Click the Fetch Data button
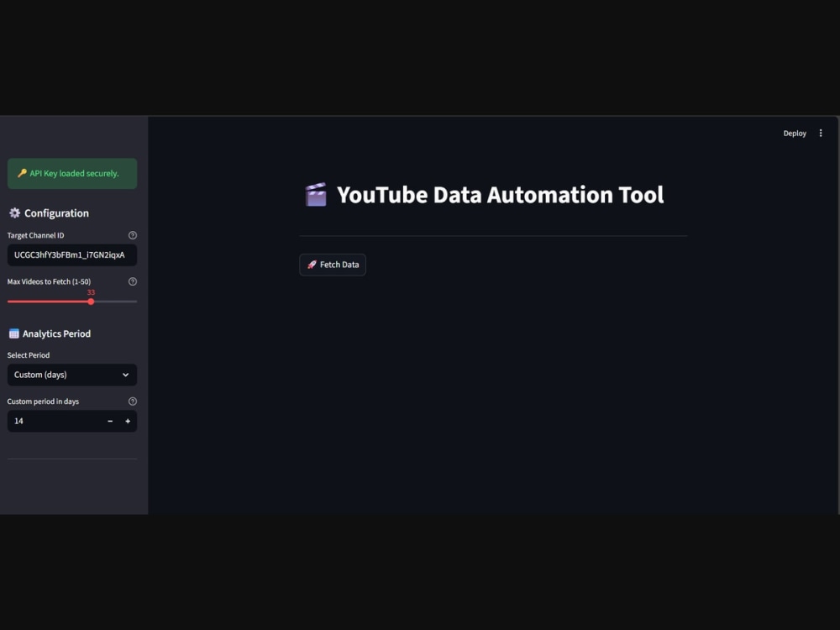840x630 pixels. pyautogui.click(x=332, y=265)
